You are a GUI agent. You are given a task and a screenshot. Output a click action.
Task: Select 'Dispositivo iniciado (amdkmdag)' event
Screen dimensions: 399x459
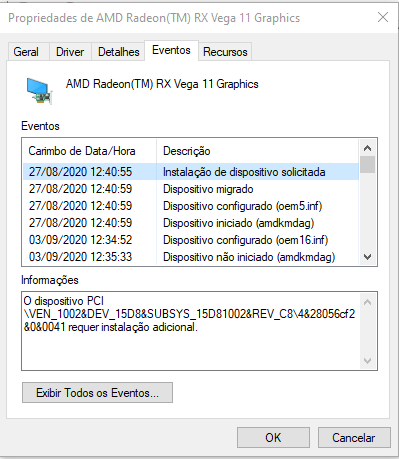click(191, 223)
